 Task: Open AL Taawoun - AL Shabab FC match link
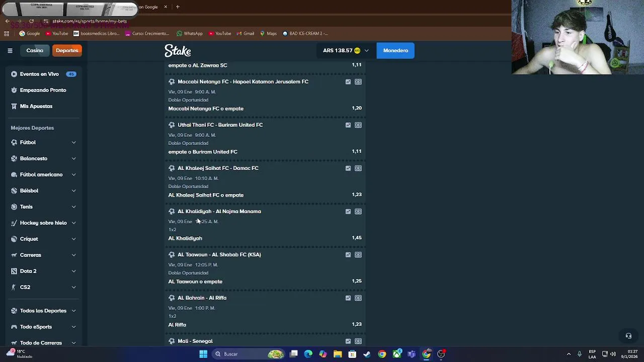tap(219, 254)
